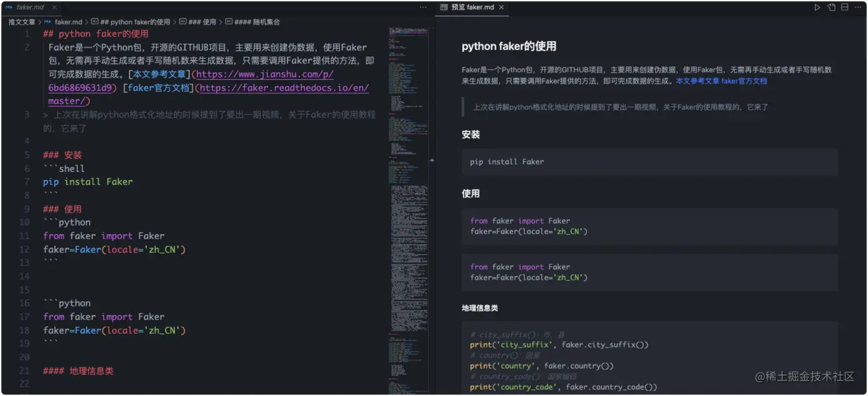The width and height of the screenshot is (868, 396).
Task: Click print('country_code'...) line in preview
Action: [564, 387]
